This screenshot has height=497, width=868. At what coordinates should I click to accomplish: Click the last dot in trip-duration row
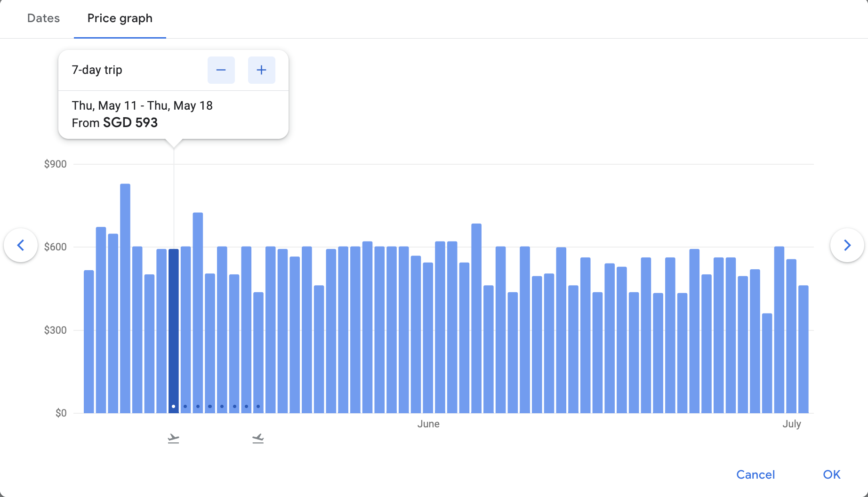(x=258, y=406)
